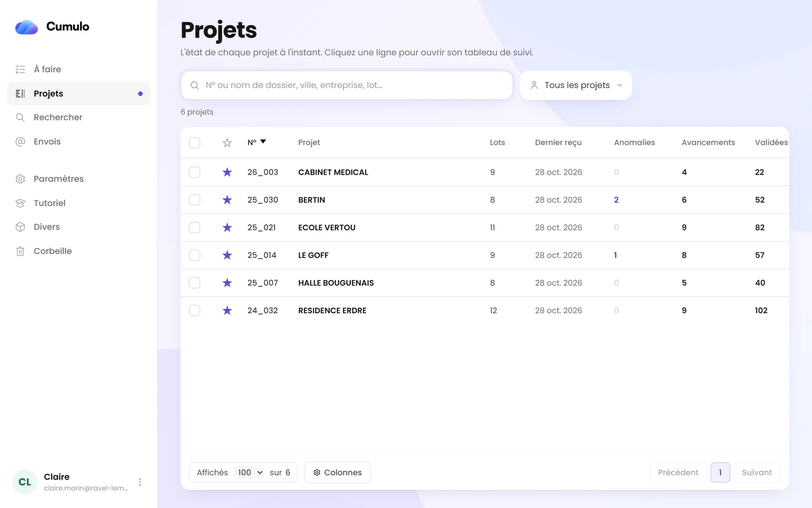Click the Tutoriel graduation cap icon
Image resolution: width=812 pixels, height=508 pixels.
pos(20,203)
